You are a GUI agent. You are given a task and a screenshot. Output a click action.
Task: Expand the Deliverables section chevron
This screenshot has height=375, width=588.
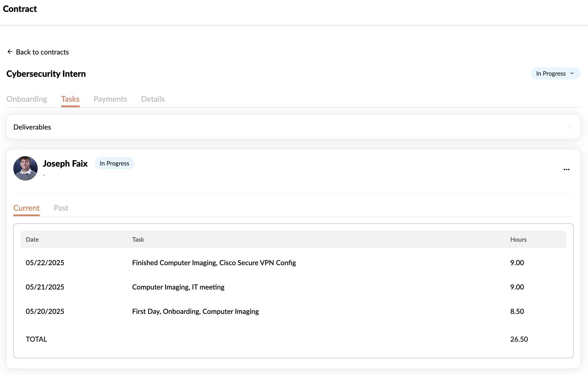[570, 127]
